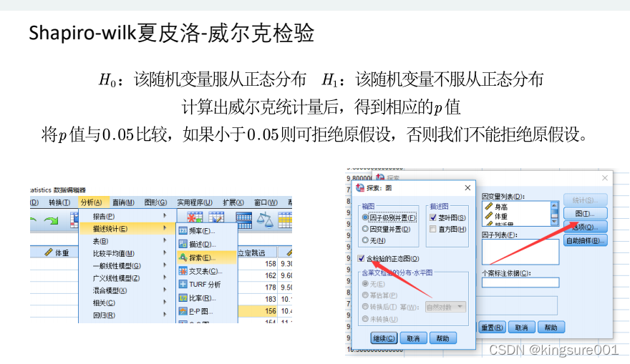Click the Select Cases yellow-row table icon
This screenshot has width=630, height=364.
pos(285,220)
